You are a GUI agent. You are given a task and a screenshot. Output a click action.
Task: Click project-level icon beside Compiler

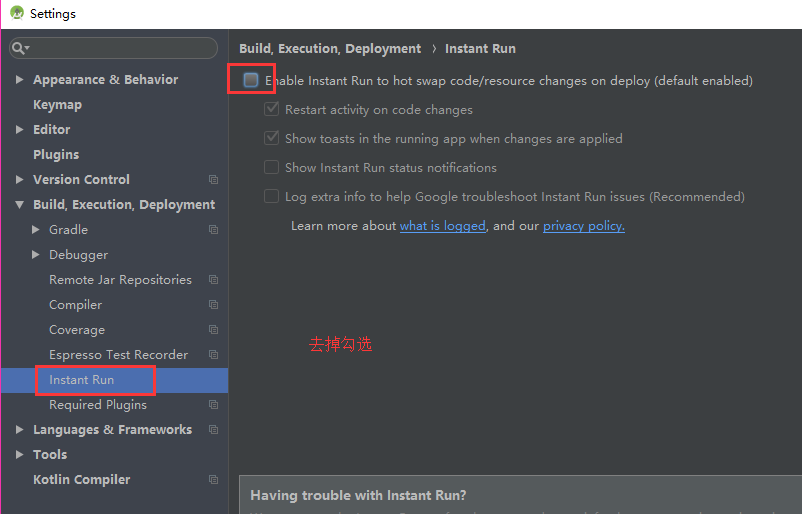pyautogui.click(x=213, y=305)
